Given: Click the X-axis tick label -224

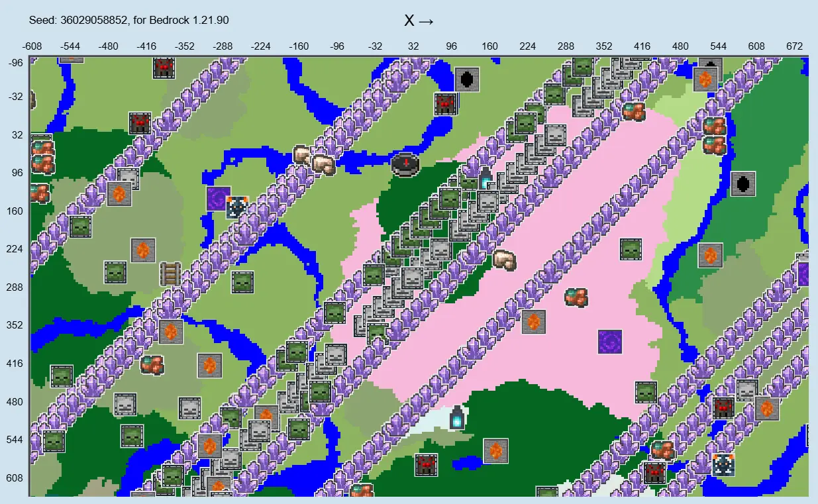Looking at the screenshot, I should tap(261, 46).
